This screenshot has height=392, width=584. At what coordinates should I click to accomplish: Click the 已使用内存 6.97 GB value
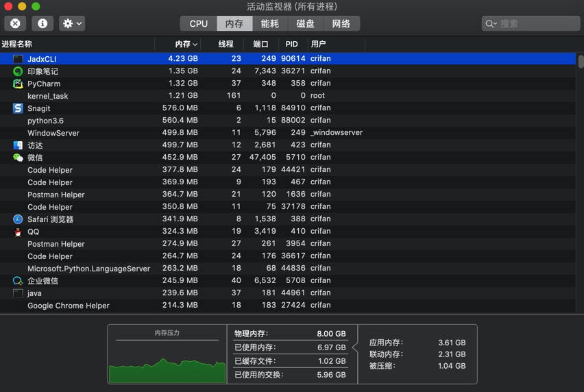point(332,347)
